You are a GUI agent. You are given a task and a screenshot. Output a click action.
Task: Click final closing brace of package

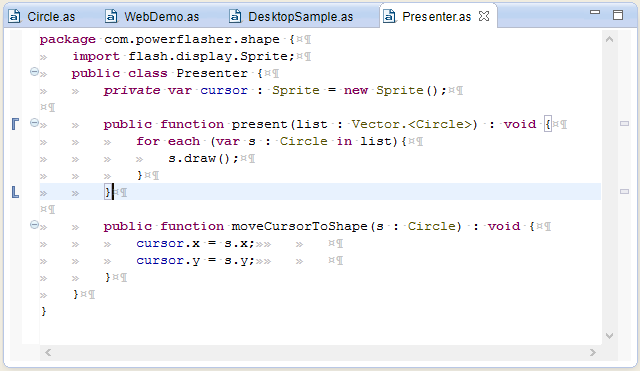pyautogui.click(x=44, y=311)
